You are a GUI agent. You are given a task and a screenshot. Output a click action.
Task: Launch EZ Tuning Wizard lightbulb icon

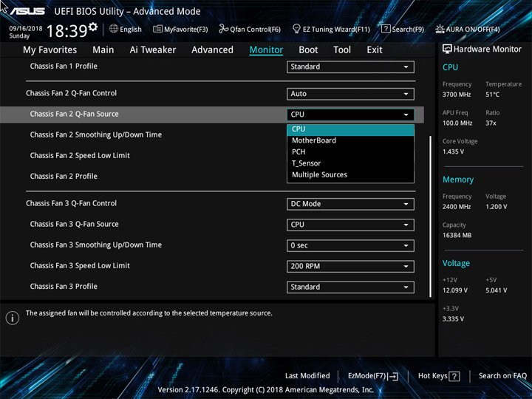tap(296, 29)
